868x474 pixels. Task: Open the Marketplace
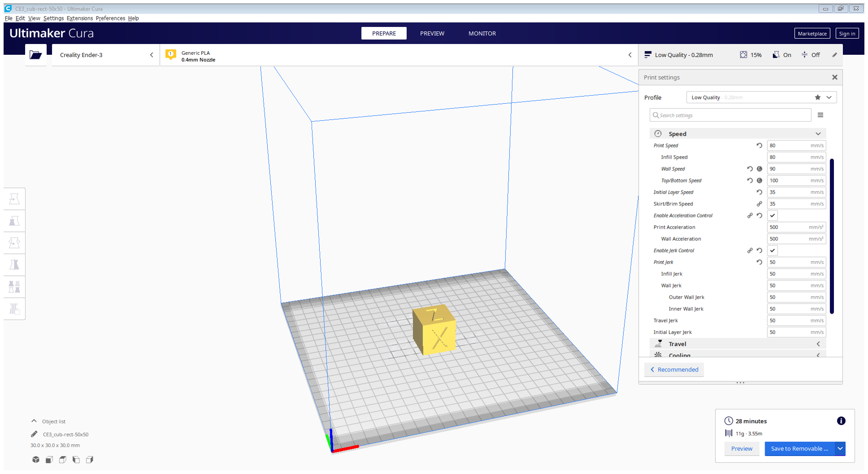[812, 34]
